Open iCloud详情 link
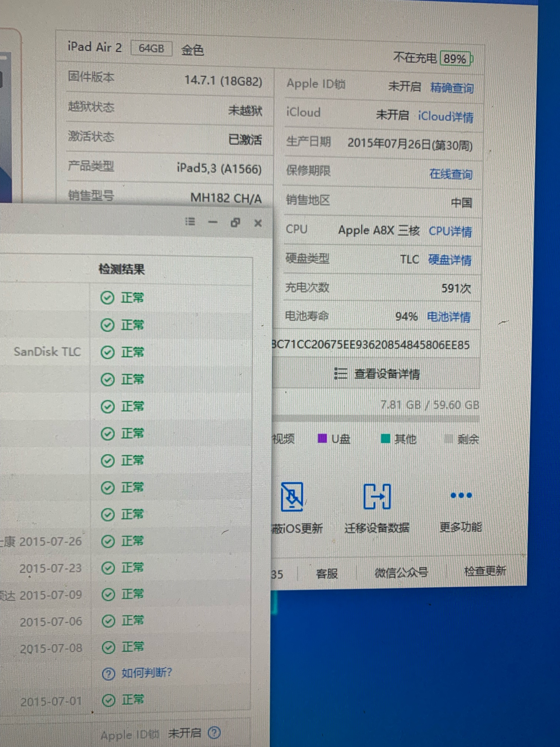This screenshot has height=747, width=560. [x=446, y=116]
